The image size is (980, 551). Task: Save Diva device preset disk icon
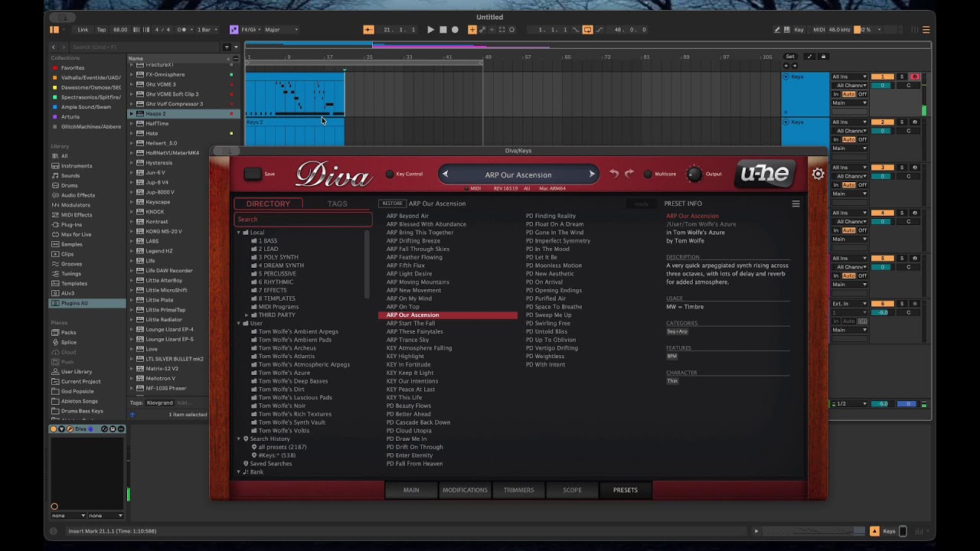(x=113, y=429)
